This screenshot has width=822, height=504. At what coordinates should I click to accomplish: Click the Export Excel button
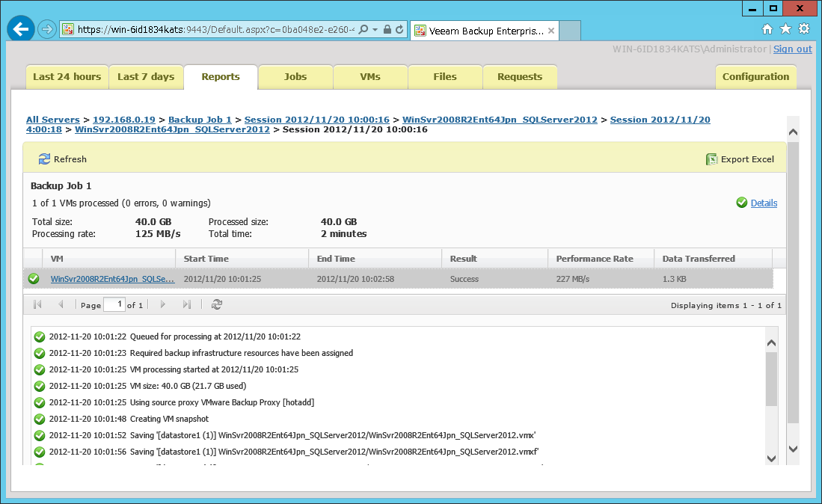click(x=740, y=159)
